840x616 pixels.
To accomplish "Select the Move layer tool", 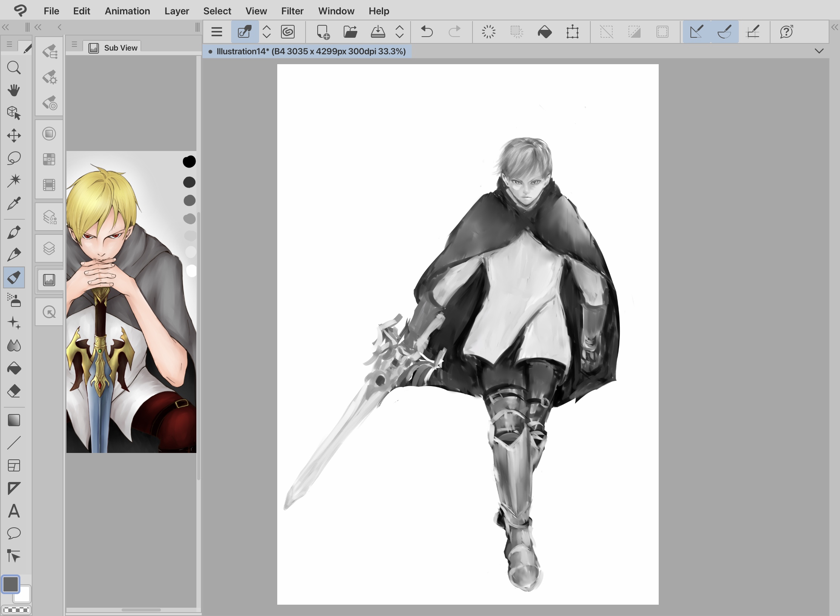I will point(14,136).
